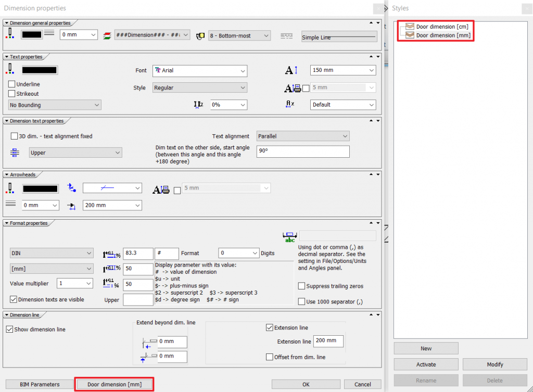Click the arrowhead type icon
Screen dimensions: 533x392
tap(72, 188)
